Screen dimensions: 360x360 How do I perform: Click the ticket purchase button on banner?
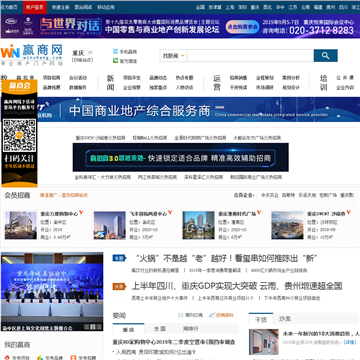[242, 27]
